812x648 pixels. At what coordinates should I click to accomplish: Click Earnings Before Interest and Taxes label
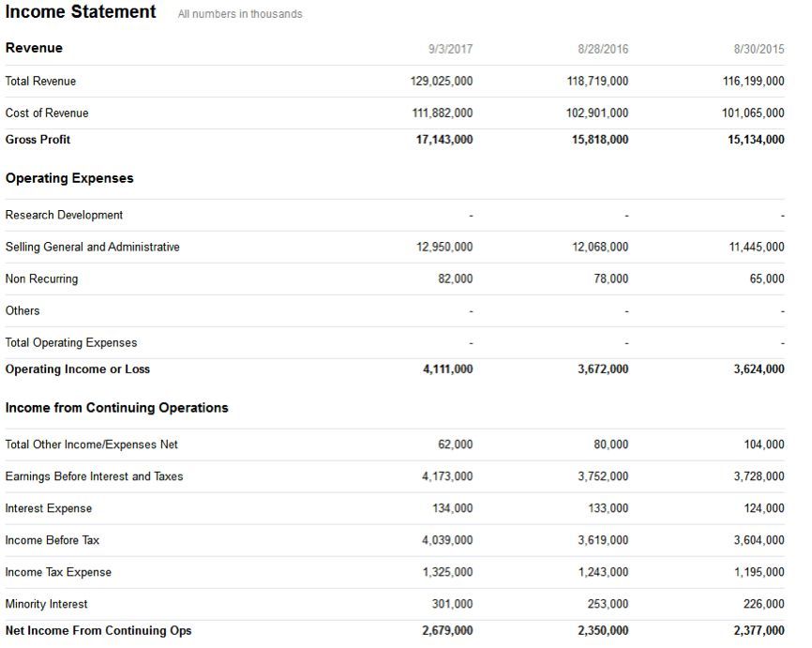tap(94, 476)
